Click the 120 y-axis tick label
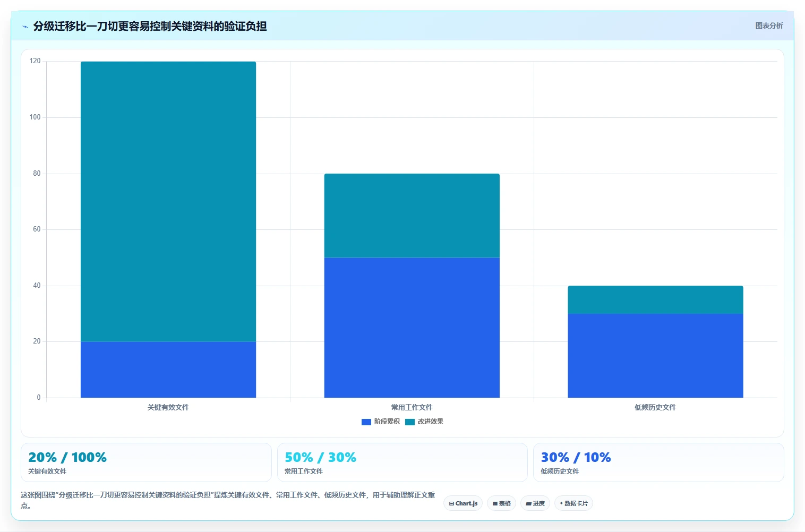The height and width of the screenshot is (532, 805). (35, 61)
